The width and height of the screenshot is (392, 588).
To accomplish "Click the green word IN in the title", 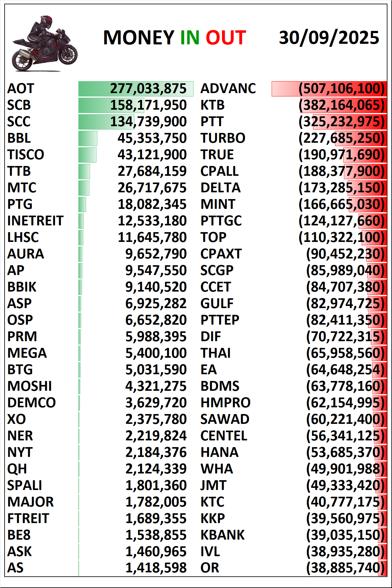I will tap(190, 38).
